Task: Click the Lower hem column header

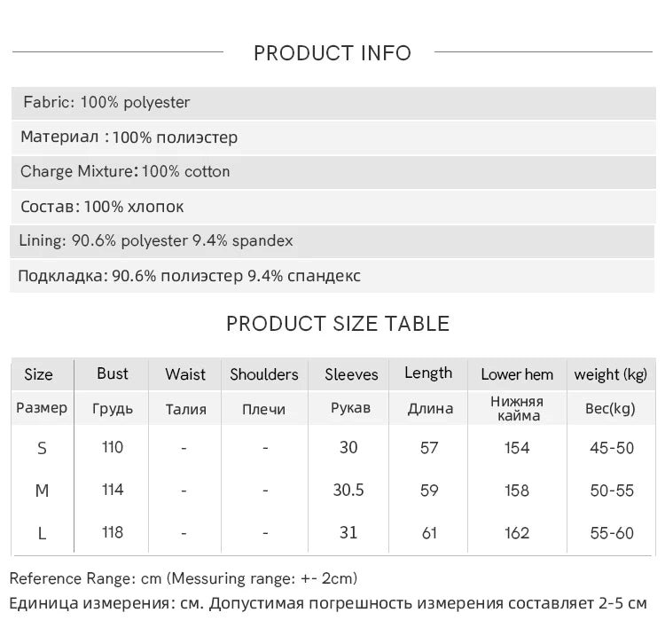Action: [517, 374]
